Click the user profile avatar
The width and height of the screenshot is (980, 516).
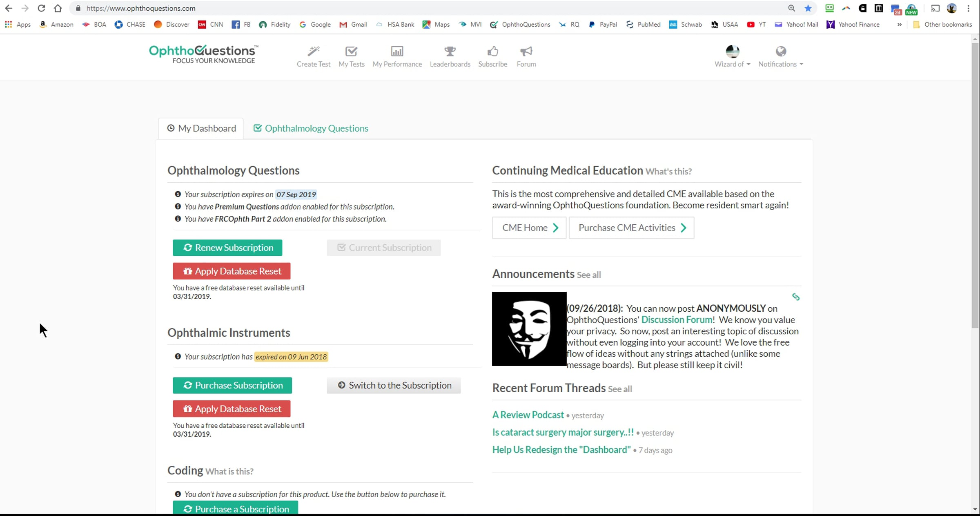pos(733,51)
